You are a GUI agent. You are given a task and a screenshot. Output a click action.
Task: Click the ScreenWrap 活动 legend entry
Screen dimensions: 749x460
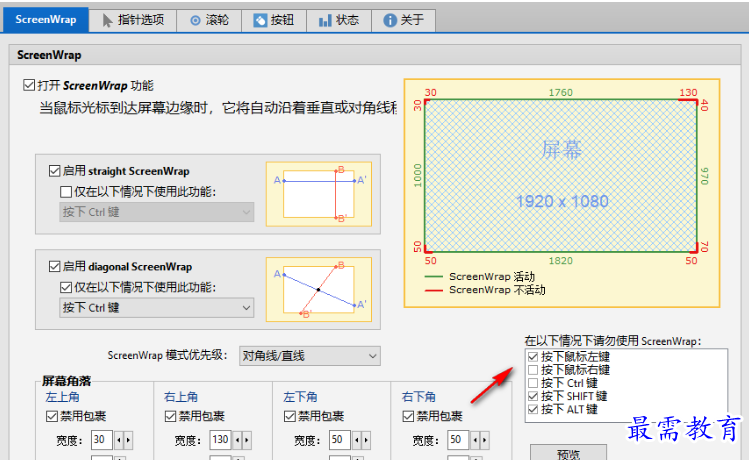(x=480, y=277)
